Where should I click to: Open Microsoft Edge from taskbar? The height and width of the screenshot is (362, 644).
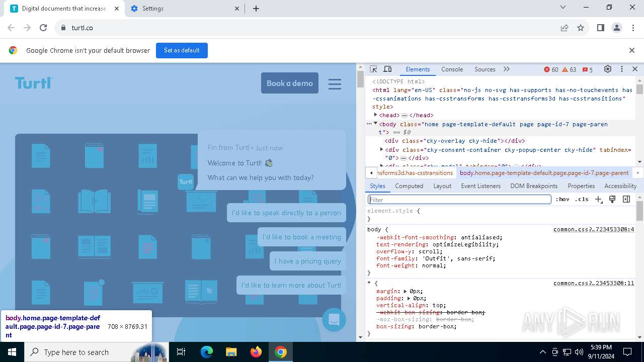(207, 352)
